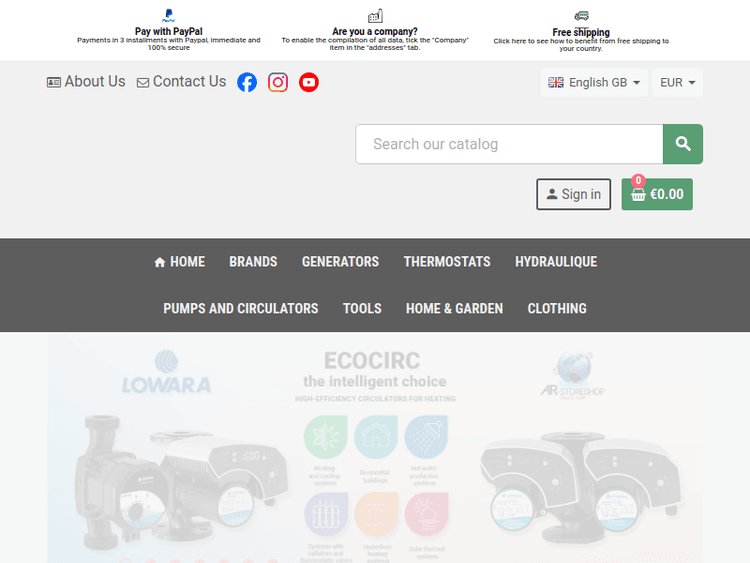Open the HOME & GARDEN menu
This screenshot has width=750, height=563.
pyautogui.click(x=454, y=309)
